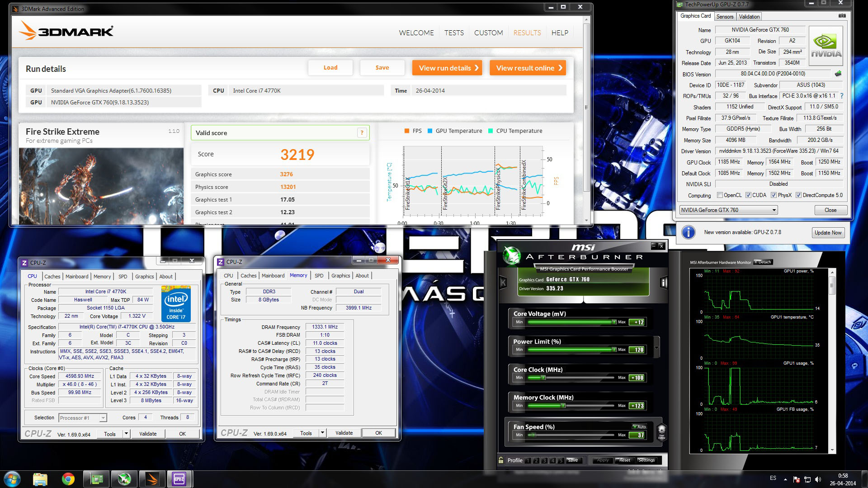Click the Core Voltage slider handle

click(613, 322)
